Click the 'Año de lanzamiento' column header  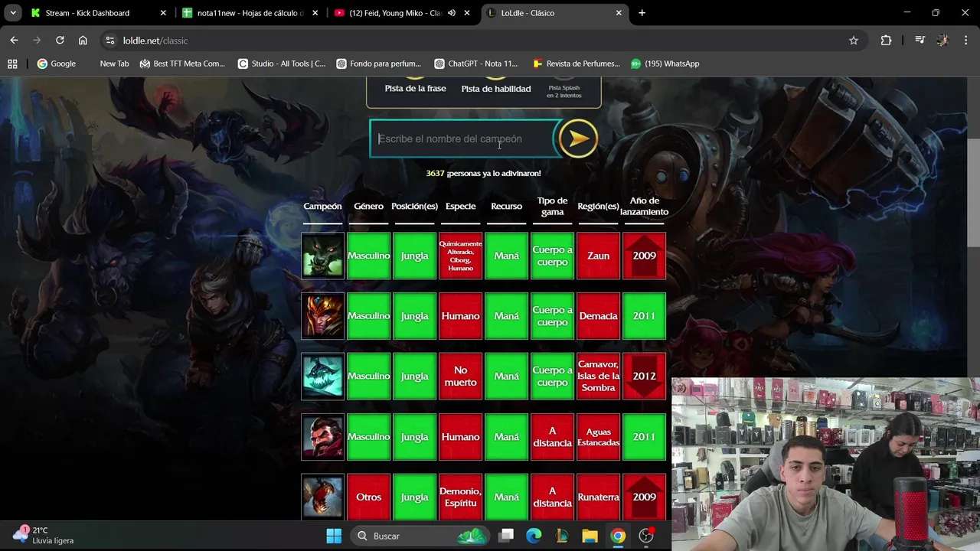coord(644,207)
